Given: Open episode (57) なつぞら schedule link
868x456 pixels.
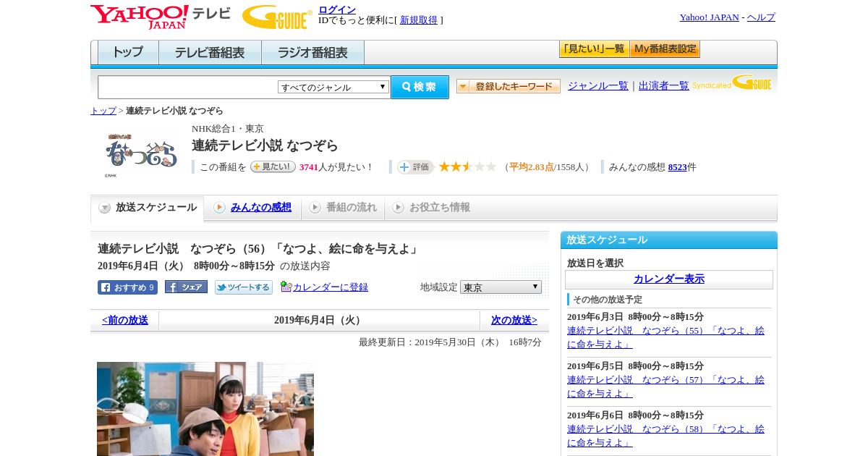Looking at the screenshot, I should click(x=665, y=387).
